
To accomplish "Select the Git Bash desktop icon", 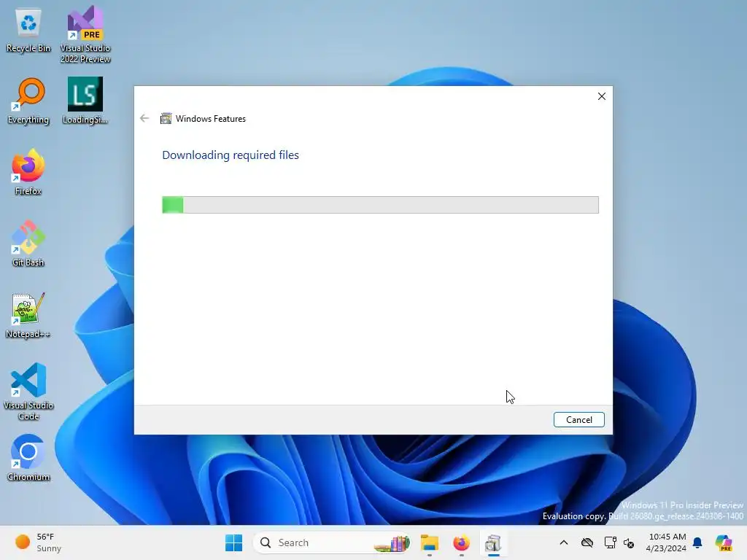I will [28, 244].
